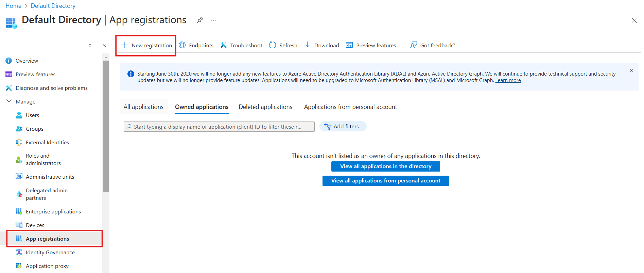Collapse sidebar with double chevron
644x273 pixels.
[x=104, y=45]
